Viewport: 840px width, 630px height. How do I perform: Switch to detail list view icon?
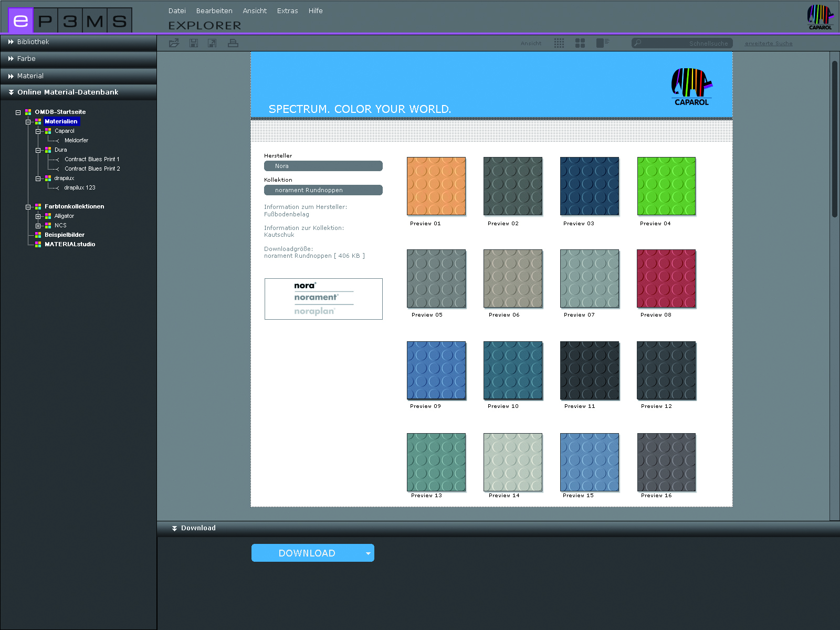pyautogui.click(x=602, y=43)
